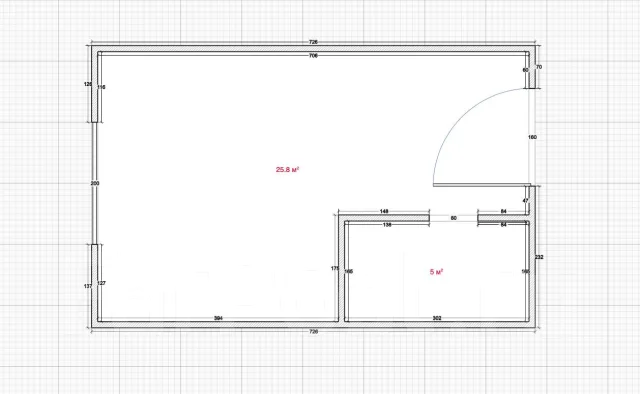
Task: Click the 25.8 м² room area label
Action: tap(287, 169)
